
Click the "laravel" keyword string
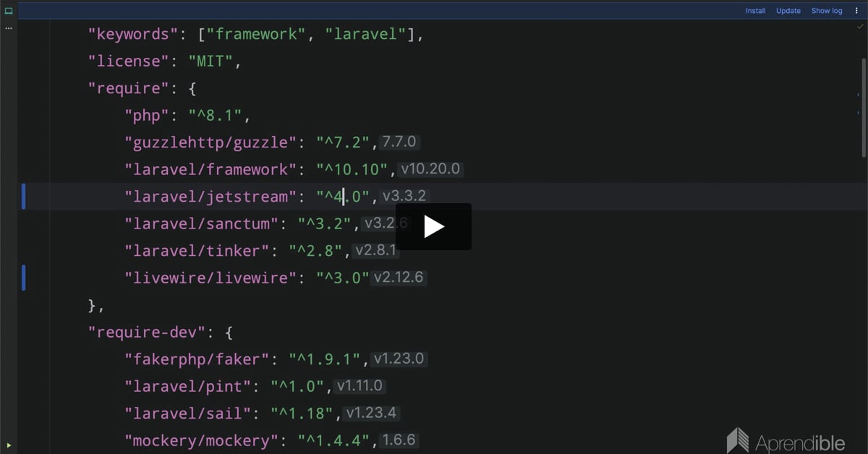(365, 34)
